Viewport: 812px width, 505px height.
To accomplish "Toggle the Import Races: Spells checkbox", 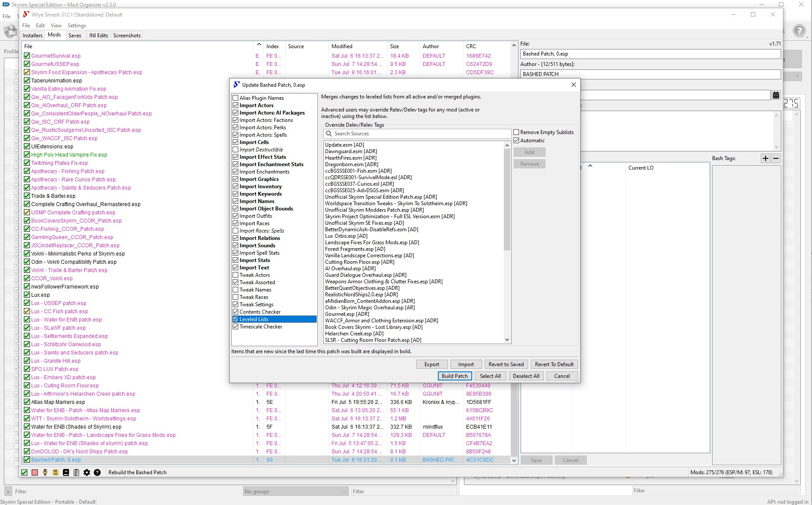I will (236, 231).
